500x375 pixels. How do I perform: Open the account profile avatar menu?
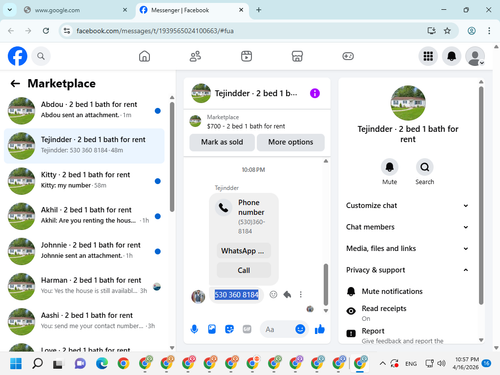tap(475, 56)
